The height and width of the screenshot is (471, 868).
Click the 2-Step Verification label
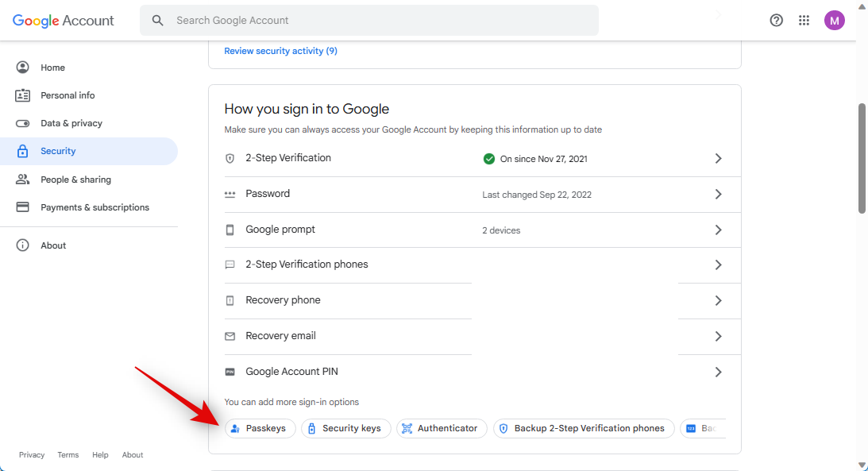pos(288,158)
